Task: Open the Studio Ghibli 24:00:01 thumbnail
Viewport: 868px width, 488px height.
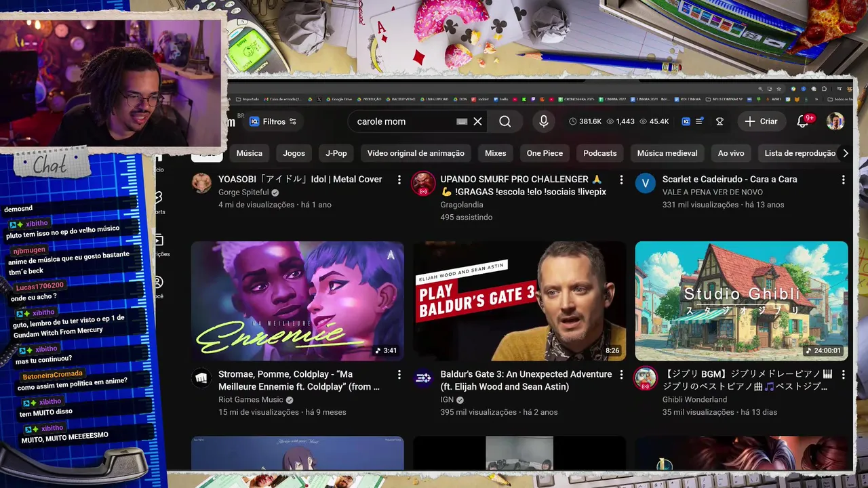Action: 741,301
